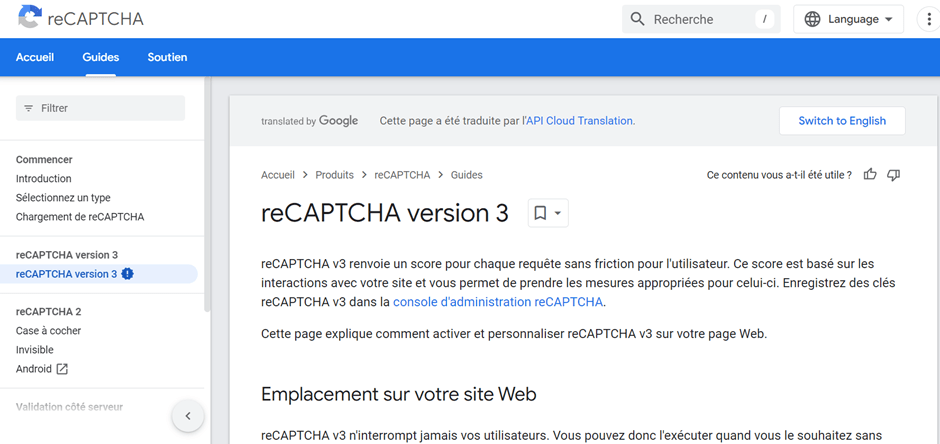Click the thumbs up helpful icon
Screen dimensions: 940x444
click(x=870, y=175)
